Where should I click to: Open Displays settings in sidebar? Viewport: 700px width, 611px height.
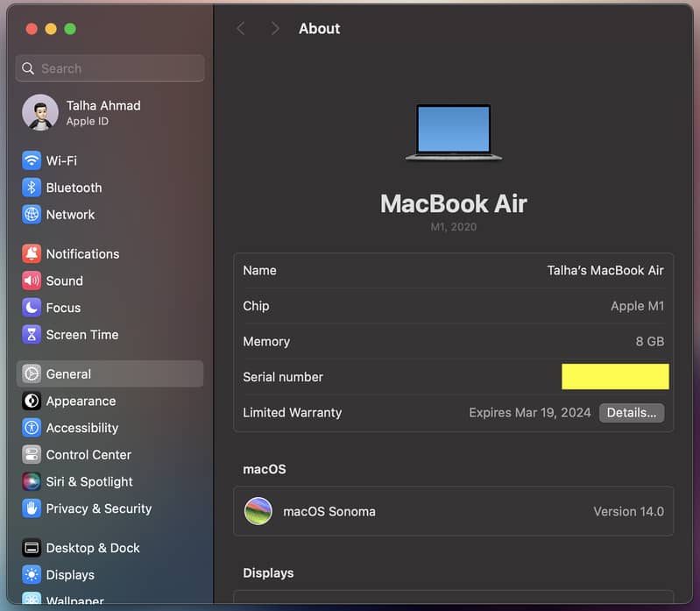coord(70,575)
